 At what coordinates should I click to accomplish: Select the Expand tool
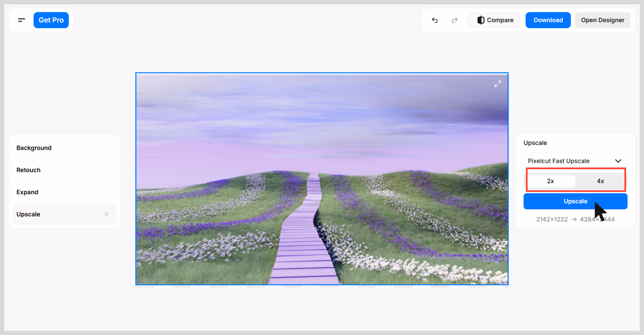(65, 192)
